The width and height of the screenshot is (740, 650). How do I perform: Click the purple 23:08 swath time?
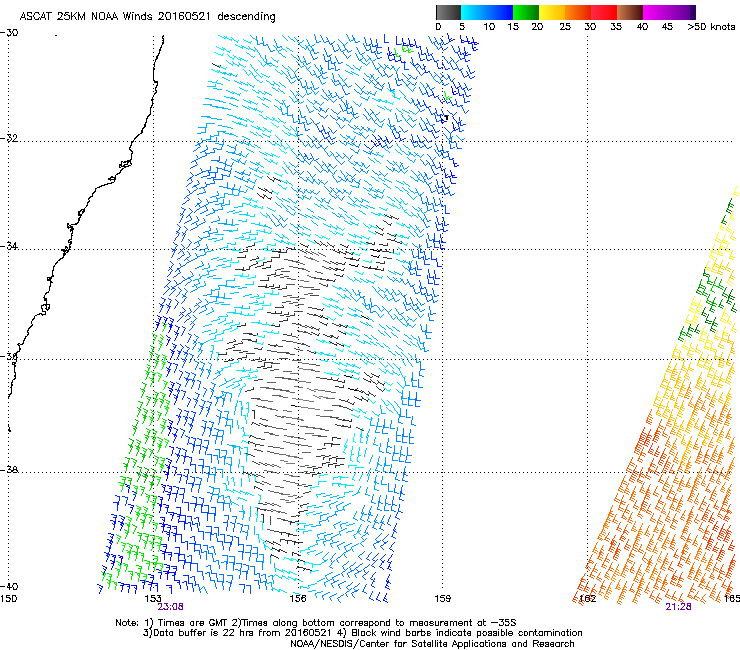(x=170, y=607)
